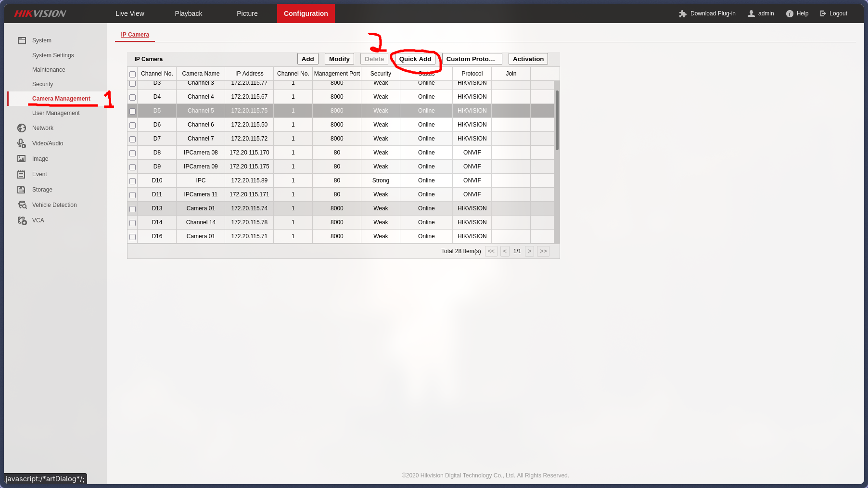Toggle the select-all checkbox in table header

[x=132, y=74]
